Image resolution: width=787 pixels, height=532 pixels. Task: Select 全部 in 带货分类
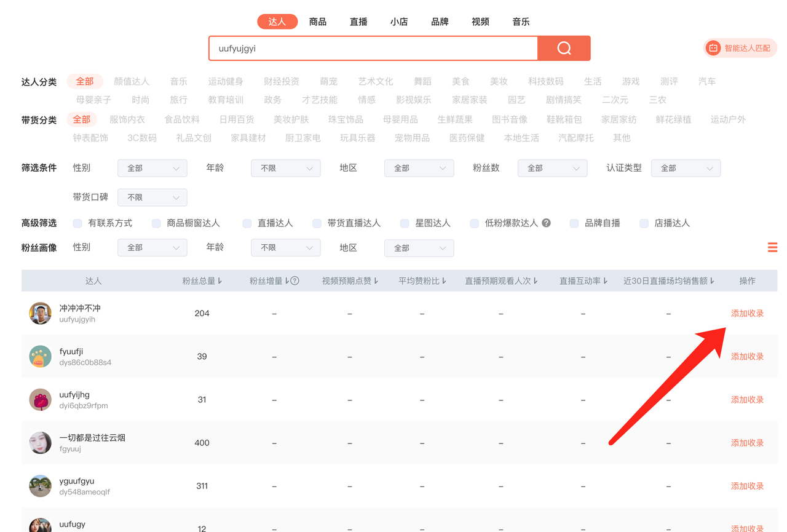click(x=81, y=119)
